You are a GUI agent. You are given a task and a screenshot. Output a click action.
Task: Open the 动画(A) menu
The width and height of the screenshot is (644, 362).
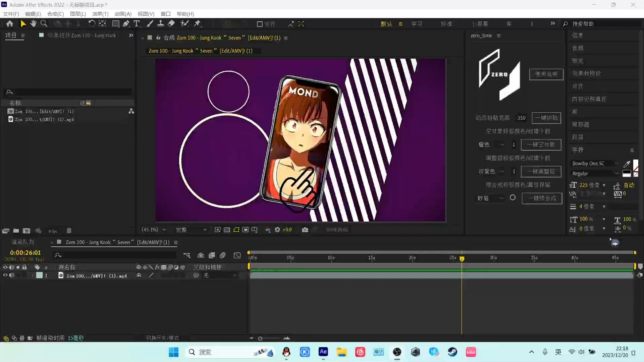[x=123, y=14]
